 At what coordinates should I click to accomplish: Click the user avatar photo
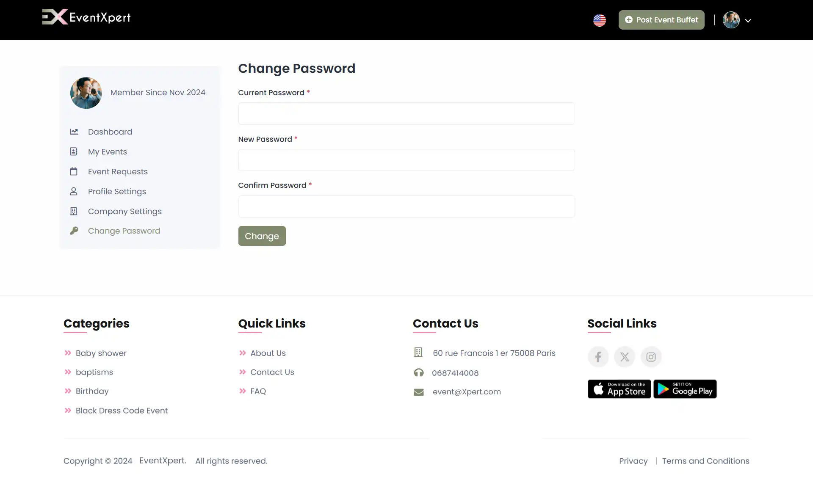coord(731,20)
